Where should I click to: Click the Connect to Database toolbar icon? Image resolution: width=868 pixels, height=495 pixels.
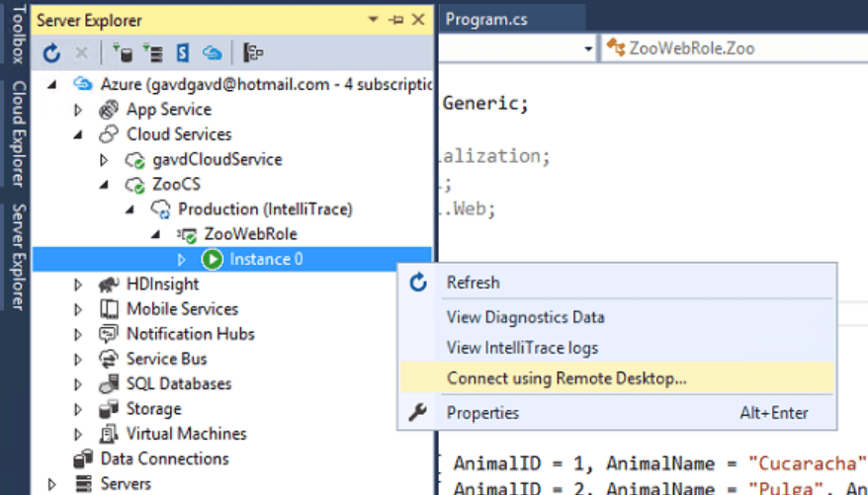click(x=123, y=53)
